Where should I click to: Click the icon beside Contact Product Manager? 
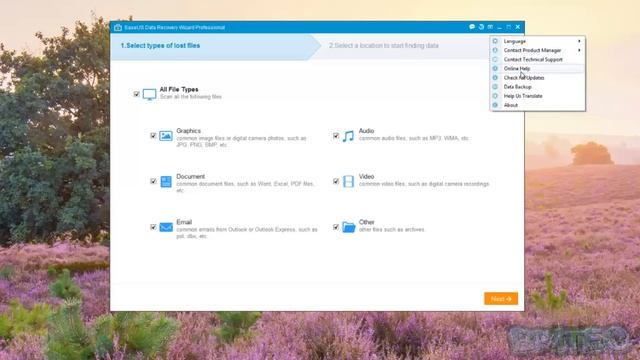[495, 50]
